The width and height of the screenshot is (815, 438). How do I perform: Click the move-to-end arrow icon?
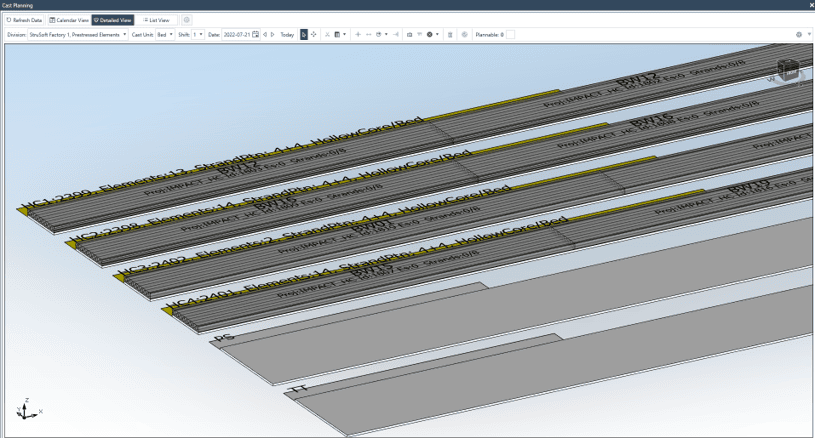click(396, 35)
